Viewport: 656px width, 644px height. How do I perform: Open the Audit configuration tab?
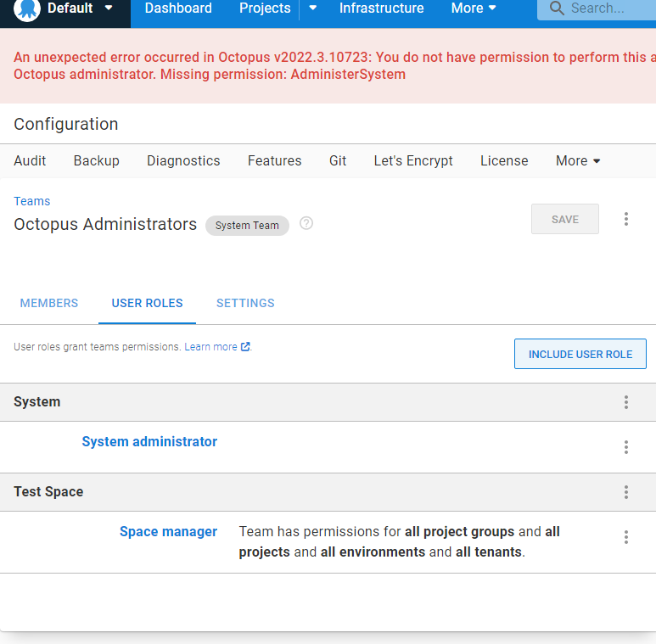30,161
